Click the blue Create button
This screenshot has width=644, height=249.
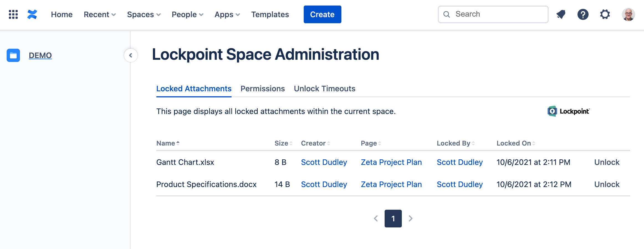[x=322, y=14]
